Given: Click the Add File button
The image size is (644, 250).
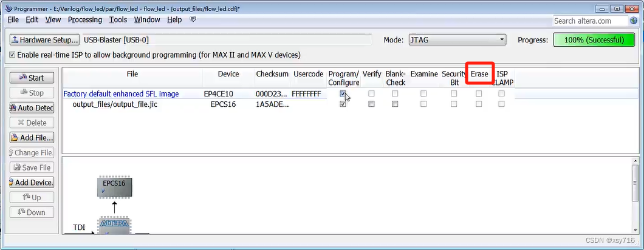Looking at the screenshot, I should (x=32, y=138).
